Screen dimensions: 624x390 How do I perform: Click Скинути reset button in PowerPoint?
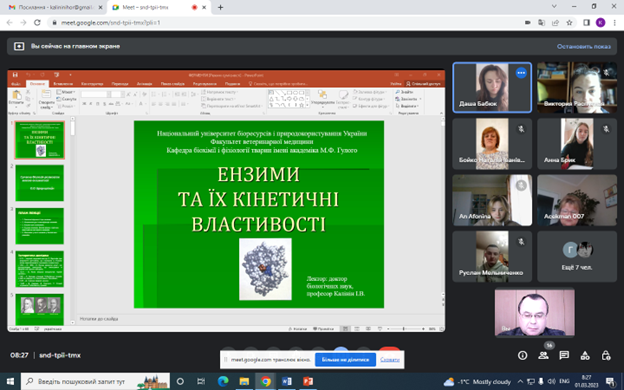(x=66, y=99)
